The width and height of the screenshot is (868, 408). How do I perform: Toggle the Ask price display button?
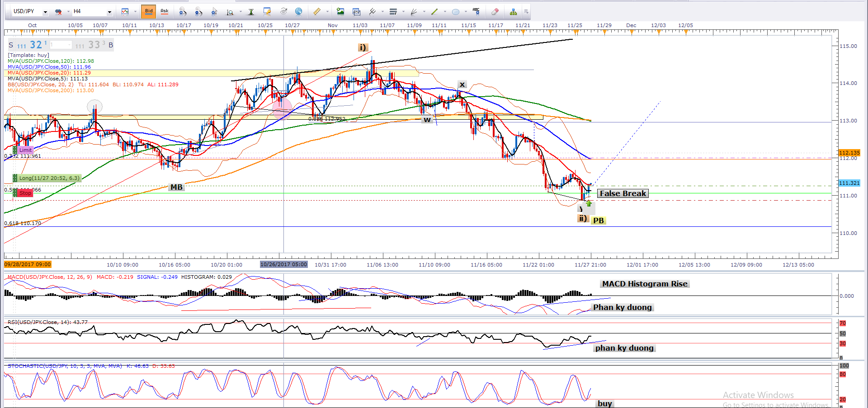tap(165, 11)
